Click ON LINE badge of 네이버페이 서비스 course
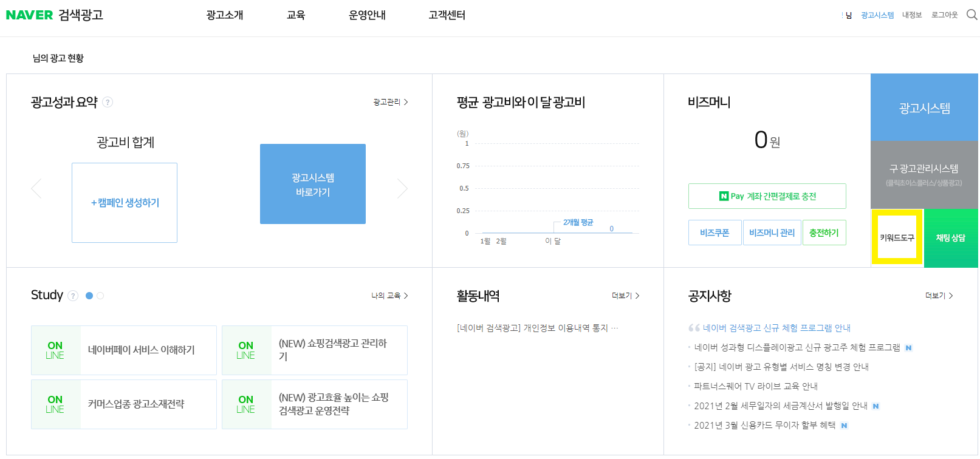Viewport: 980px width, 459px height. pos(55,350)
